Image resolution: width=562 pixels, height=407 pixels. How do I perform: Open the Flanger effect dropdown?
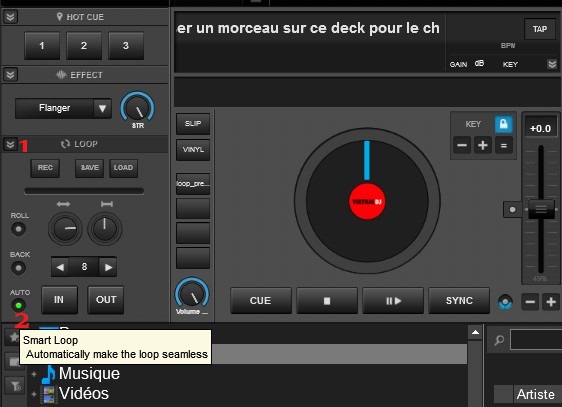tap(102, 108)
